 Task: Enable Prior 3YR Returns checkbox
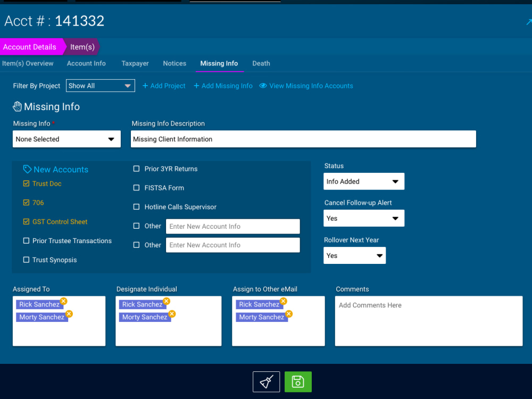click(136, 169)
